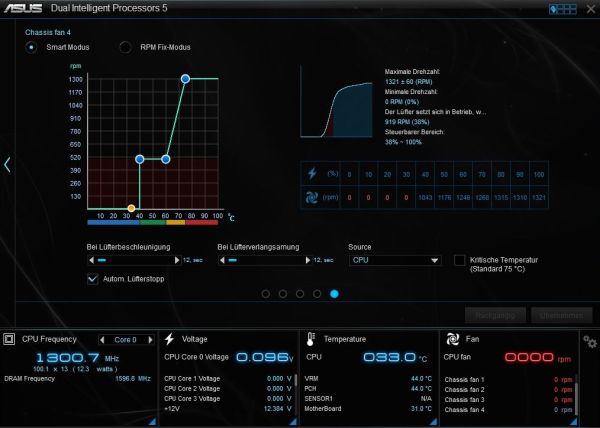Click the 1043 rpm table cell
Image resolution: width=600 pixels, height=428 pixels.
(425, 197)
